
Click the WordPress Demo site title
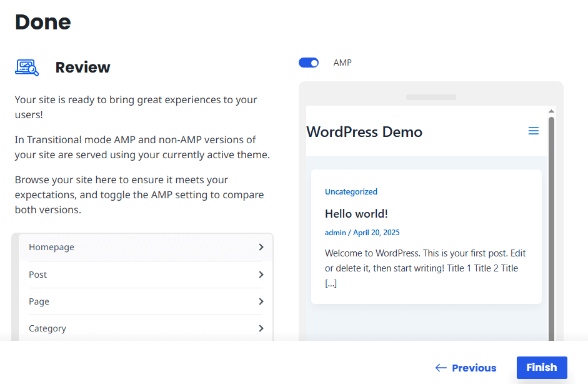point(364,132)
